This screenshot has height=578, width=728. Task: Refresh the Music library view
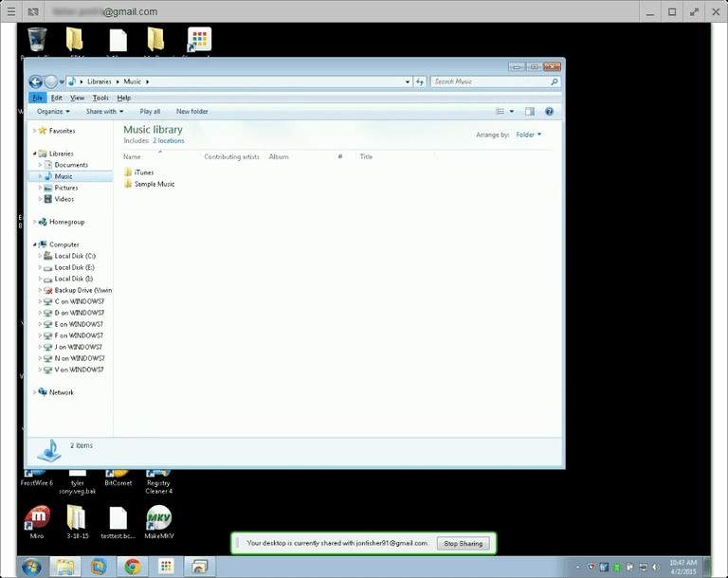pos(420,81)
